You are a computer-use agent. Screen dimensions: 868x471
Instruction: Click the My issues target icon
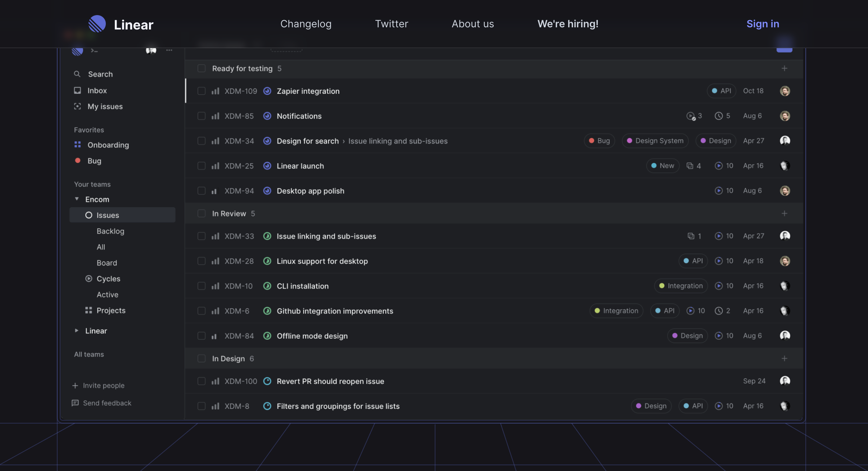click(x=77, y=106)
